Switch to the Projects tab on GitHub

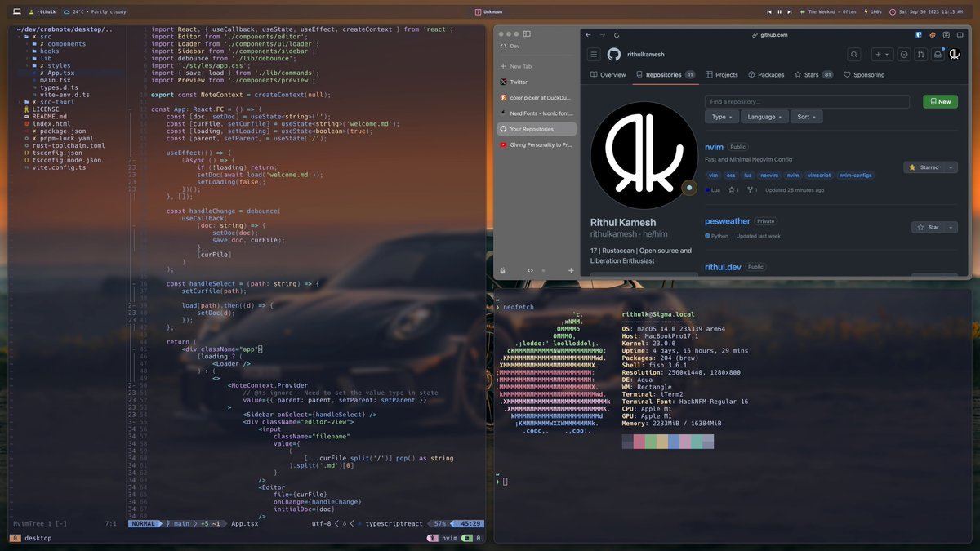pyautogui.click(x=721, y=75)
